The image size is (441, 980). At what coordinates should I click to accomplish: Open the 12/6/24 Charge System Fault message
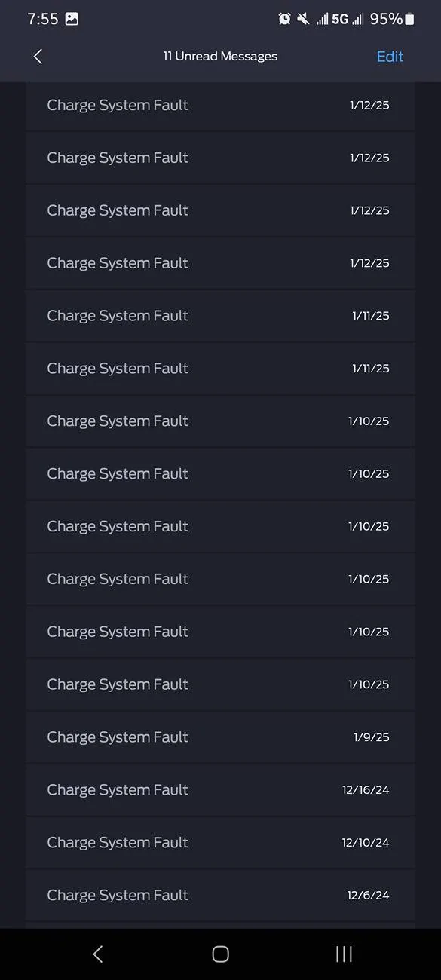coord(220,895)
